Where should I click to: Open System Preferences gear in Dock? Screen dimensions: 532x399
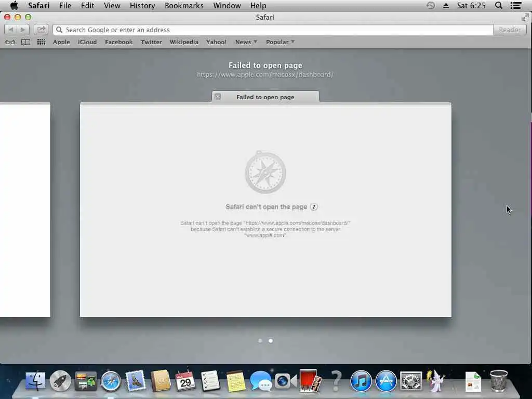point(411,381)
